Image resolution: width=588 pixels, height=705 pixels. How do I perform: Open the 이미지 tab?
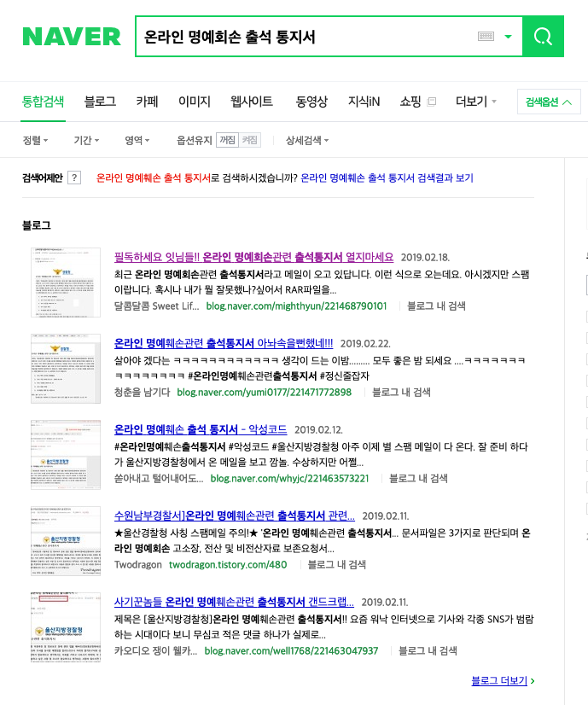[195, 102]
